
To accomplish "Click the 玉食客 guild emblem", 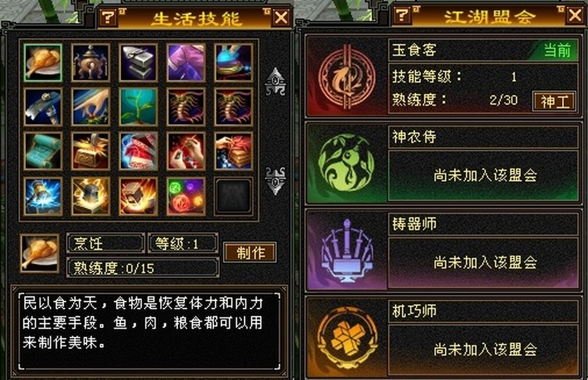I will point(347,77).
